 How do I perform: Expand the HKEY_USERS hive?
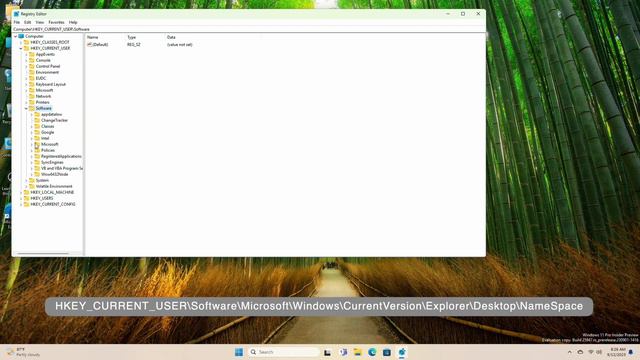point(21,198)
